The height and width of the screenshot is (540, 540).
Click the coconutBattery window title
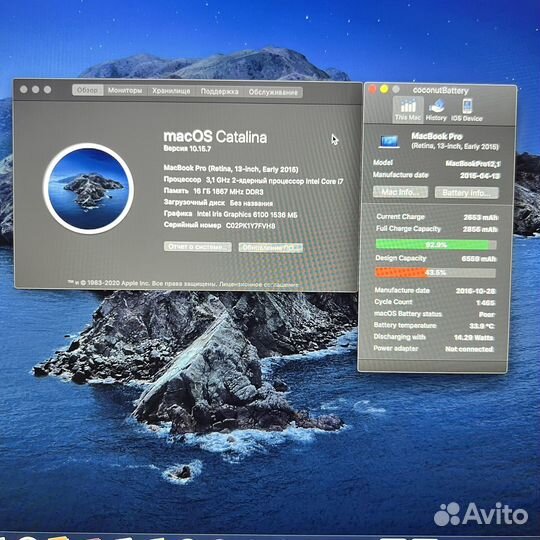[440, 91]
